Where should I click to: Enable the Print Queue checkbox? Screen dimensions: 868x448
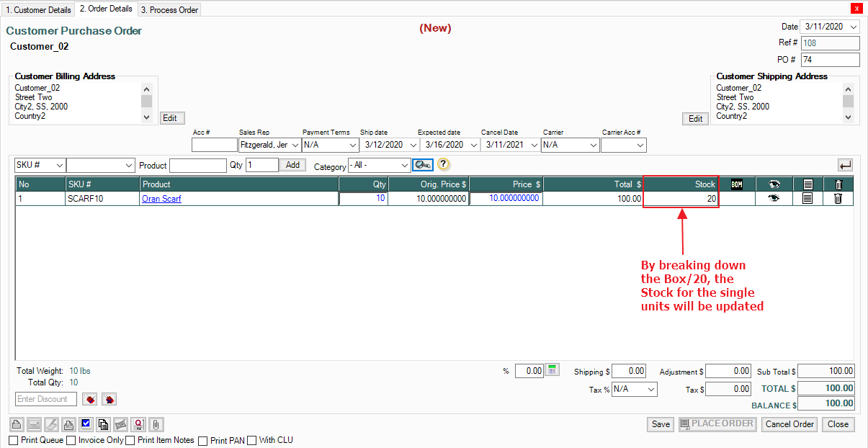point(14,440)
